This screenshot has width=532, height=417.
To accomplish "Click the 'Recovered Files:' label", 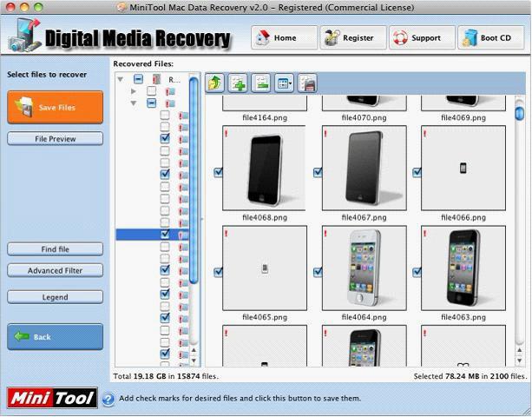I will [143, 63].
